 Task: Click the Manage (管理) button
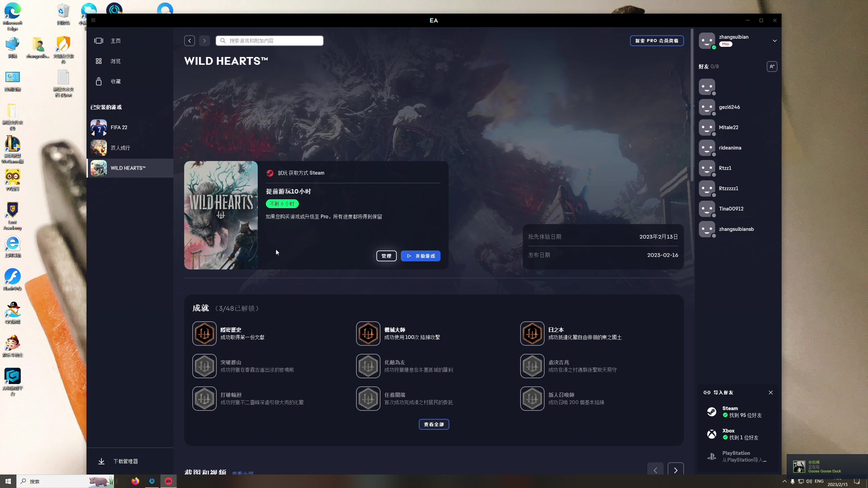386,256
